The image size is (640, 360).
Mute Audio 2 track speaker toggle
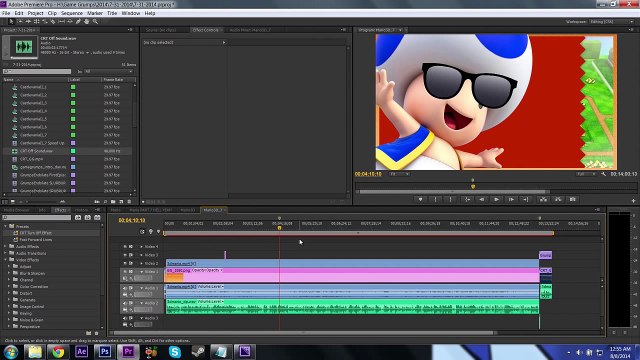click(x=125, y=303)
